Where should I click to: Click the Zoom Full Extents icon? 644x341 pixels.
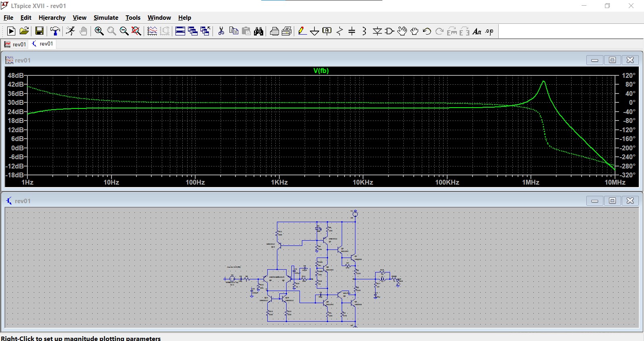pyautogui.click(x=136, y=31)
